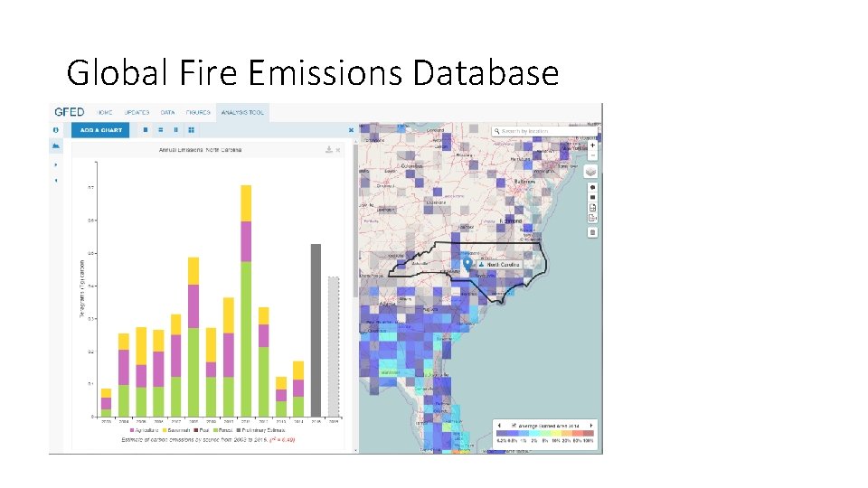Click the chart panel vertical scrollbar
This screenshot has height=488, width=868.
click(355, 219)
